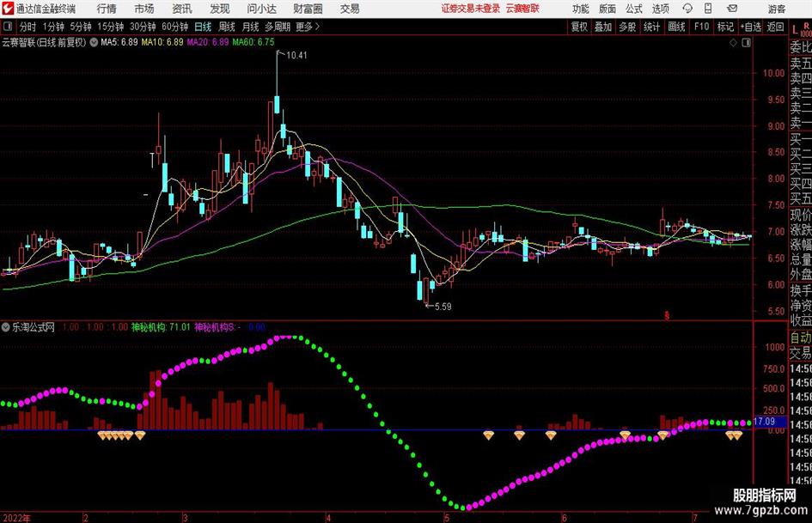
Task: Click the Tongdaxin red logo icon
Action: [x=8, y=9]
